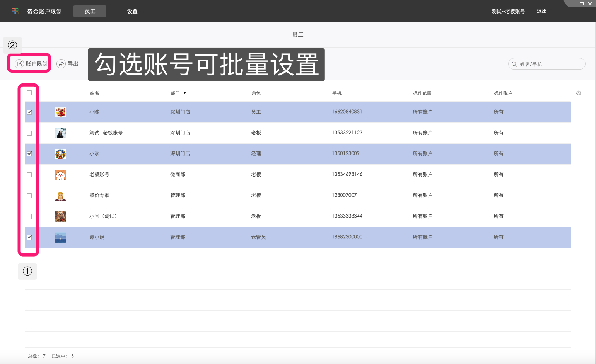The image size is (596, 364).
Task: Open avatar of 测试-老板账号 row
Action: click(60, 133)
